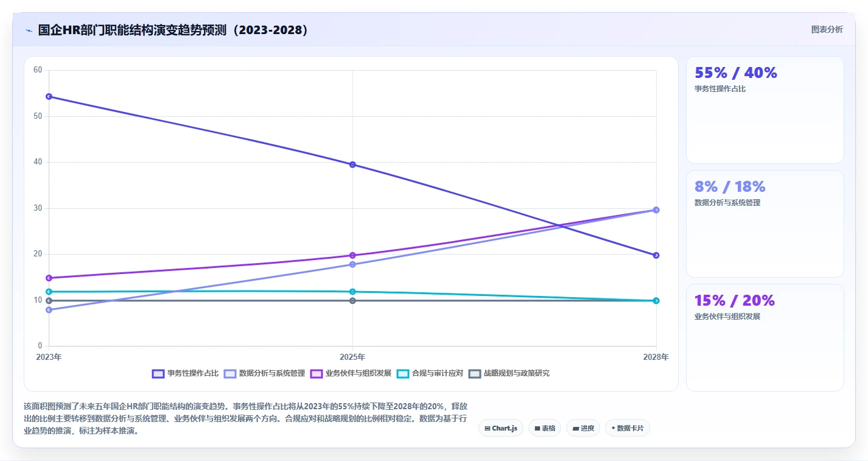Click the 2023年 data point on 事务性操作 line
Image resolution: width=868 pixels, height=461 pixels.
point(49,96)
